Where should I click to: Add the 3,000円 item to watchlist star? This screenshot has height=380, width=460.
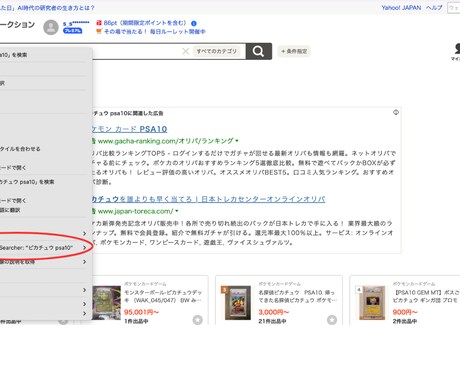[x=332, y=320]
